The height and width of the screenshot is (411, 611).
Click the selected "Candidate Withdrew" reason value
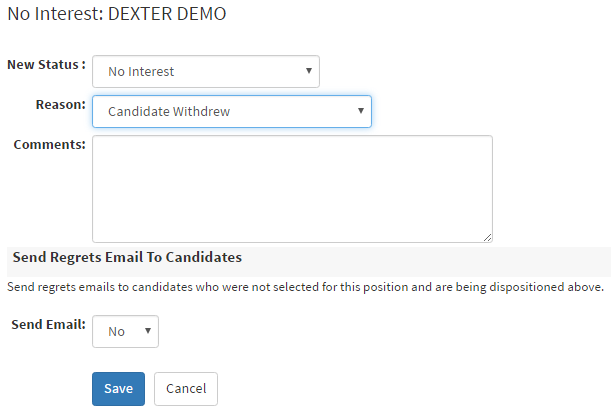pos(169,111)
